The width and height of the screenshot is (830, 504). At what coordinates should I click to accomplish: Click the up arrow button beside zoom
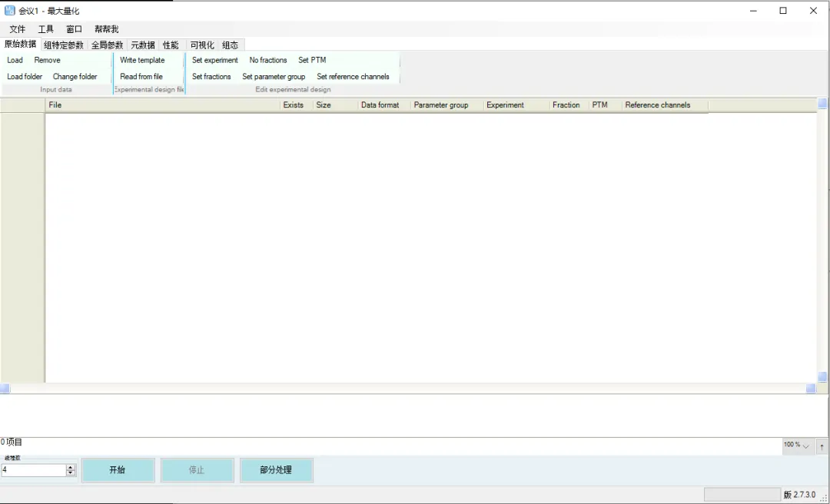pos(822,446)
